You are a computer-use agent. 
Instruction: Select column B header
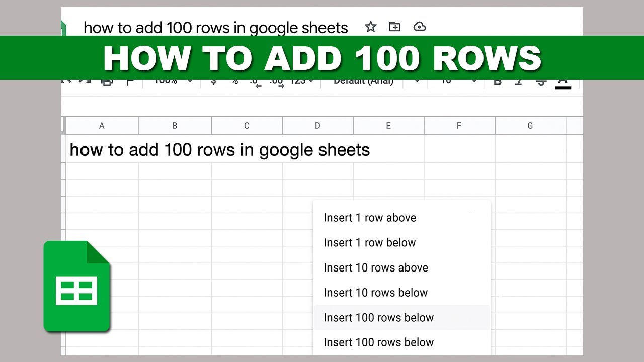pyautogui.click(x=175, y=126)
